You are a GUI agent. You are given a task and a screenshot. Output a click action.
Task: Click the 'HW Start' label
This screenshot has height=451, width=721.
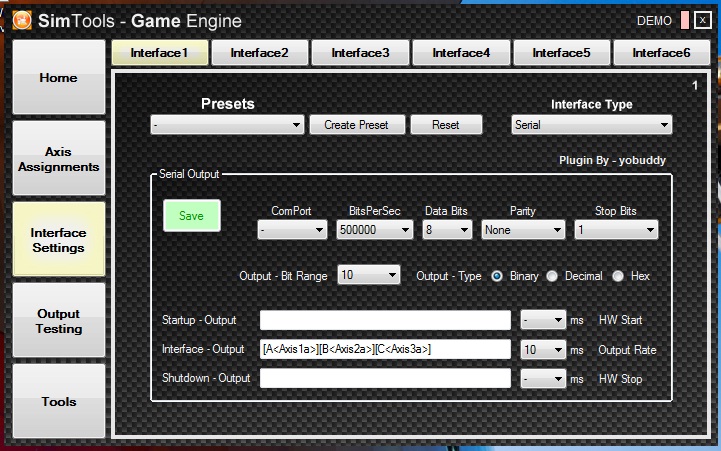(620, 320)
